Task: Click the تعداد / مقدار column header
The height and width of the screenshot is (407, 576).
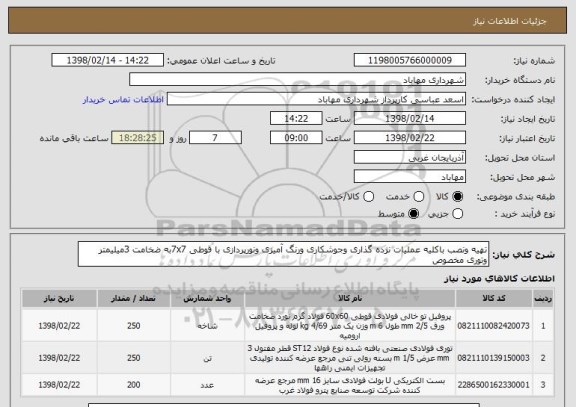Action: coord(134,299)
